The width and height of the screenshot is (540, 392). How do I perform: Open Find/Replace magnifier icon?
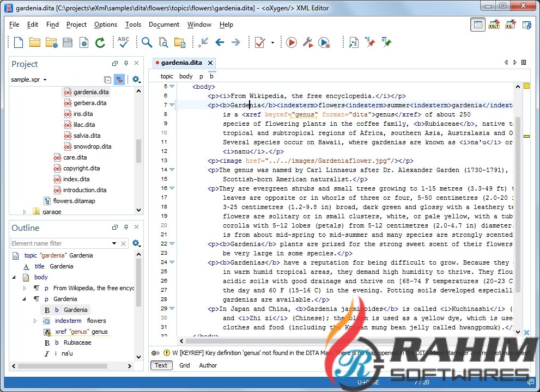click(147, 42)
